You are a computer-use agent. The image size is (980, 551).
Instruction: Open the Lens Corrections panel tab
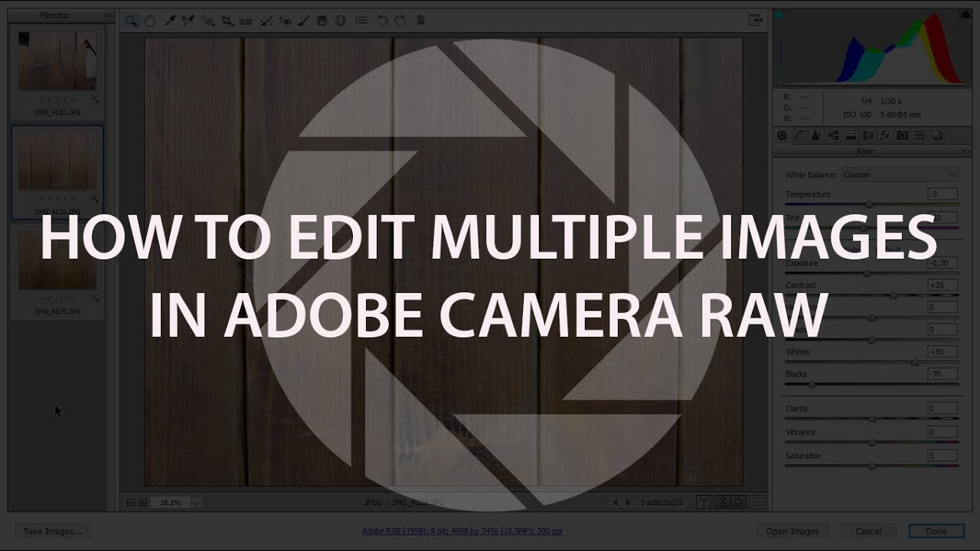[x=867, y=135]
